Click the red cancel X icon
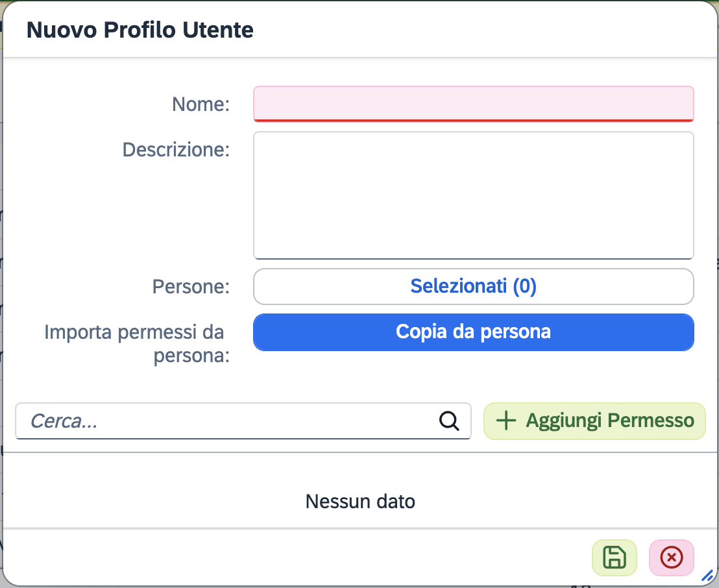 tap(671, 557)
